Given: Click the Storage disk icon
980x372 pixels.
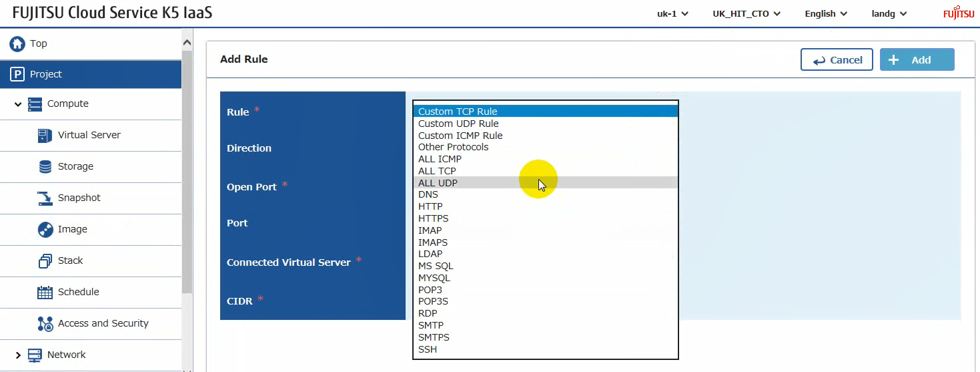Looking at the screenshot, I should pyautogui.click(x=45, y=166).
